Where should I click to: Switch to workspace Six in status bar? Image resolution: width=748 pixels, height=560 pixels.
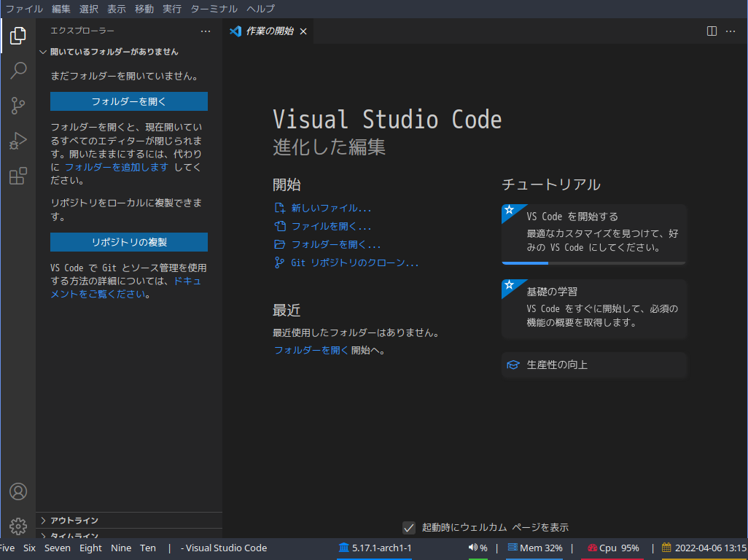30,548
